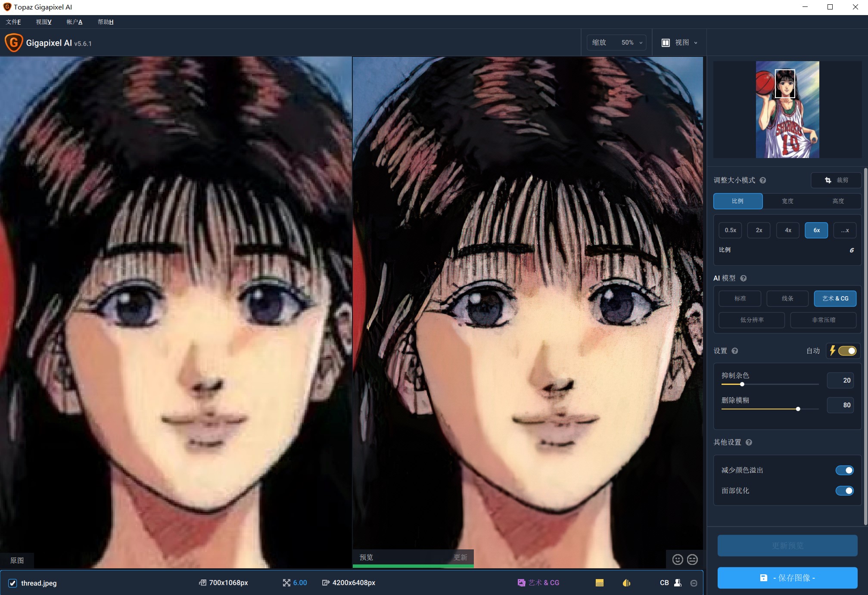Open the 视图V menu
This screenshot has width=868, height=595.
(x=44, y=22)
